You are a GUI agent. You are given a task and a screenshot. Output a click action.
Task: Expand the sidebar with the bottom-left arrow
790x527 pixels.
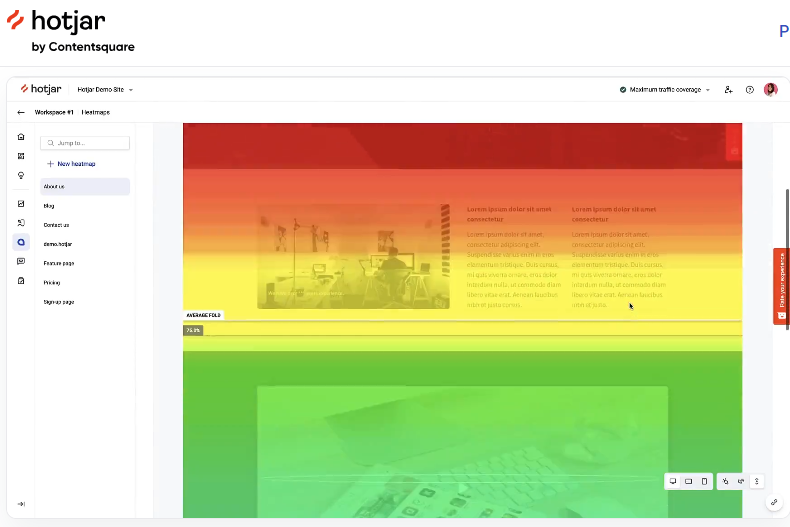pyautogui.click(x=21, y=503)
